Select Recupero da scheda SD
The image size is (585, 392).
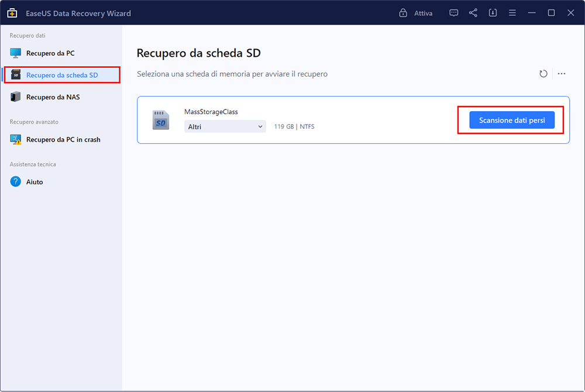[61, 75]
